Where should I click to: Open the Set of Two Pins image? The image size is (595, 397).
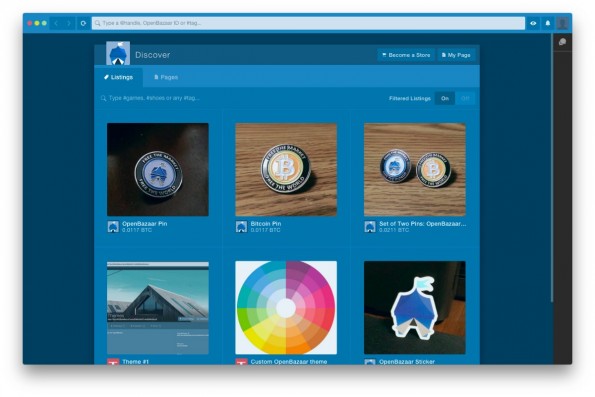click(x=415, y=170)
